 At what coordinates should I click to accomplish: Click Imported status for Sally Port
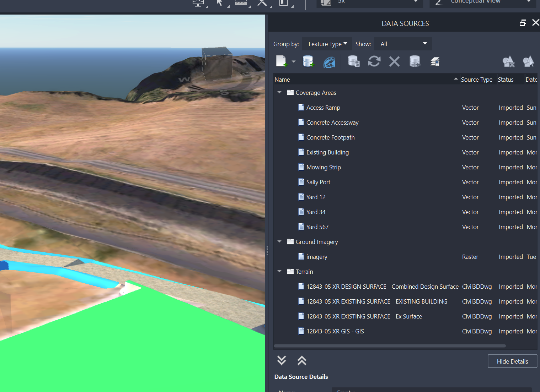(x=511, y=182)
